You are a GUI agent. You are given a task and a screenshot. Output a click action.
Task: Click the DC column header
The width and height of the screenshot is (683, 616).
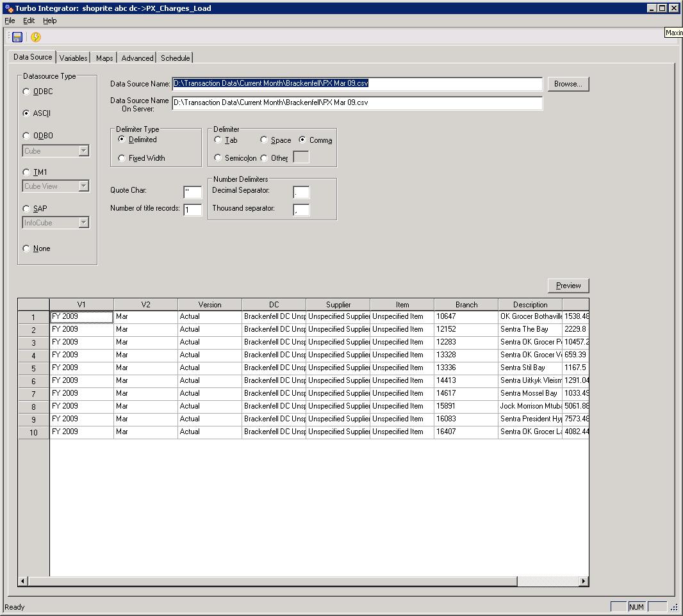pos(274,304)
